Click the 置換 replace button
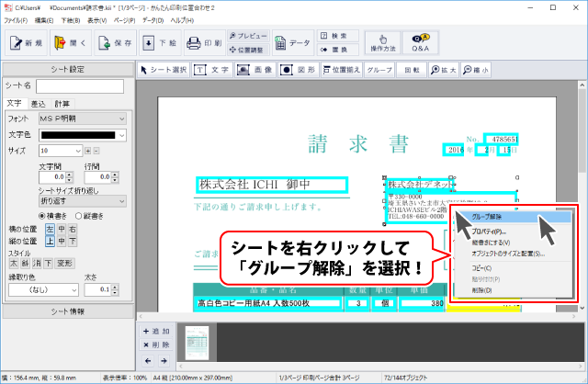This screenshot has width=588, height=384. click(338, 50)
